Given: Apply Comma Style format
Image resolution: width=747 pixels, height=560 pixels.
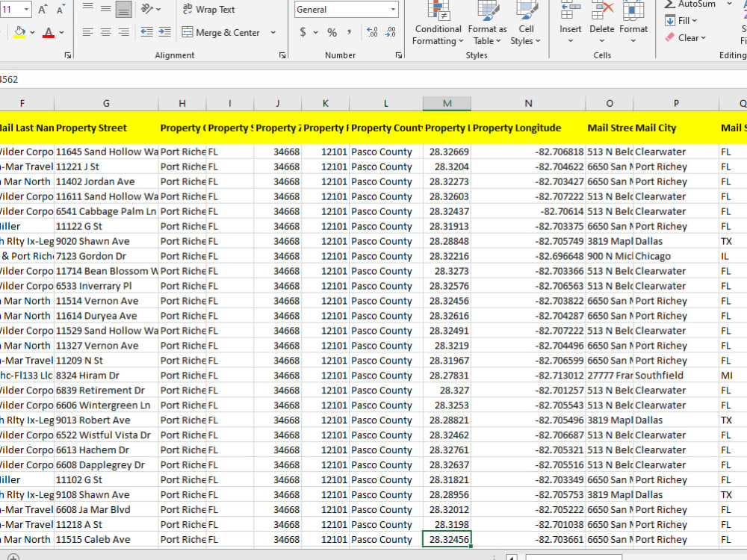Looking at the screenshot, I should (x=349, y=32).
